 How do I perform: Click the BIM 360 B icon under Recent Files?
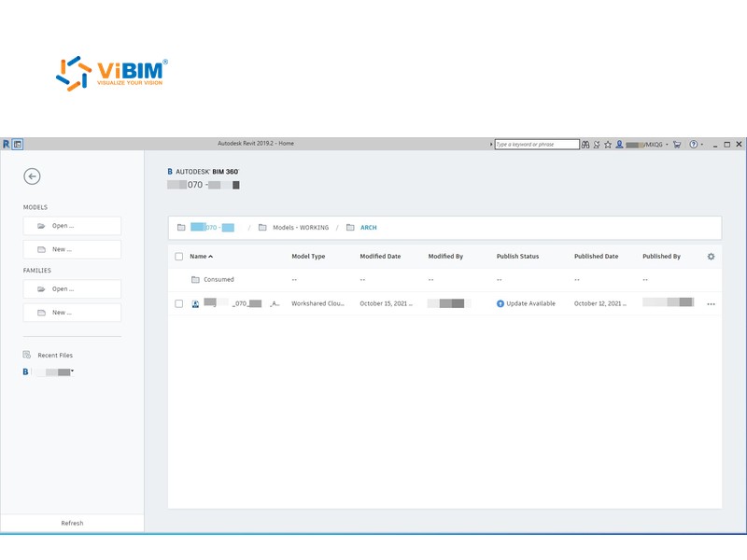pyautogui.click(x=26, y=371)
